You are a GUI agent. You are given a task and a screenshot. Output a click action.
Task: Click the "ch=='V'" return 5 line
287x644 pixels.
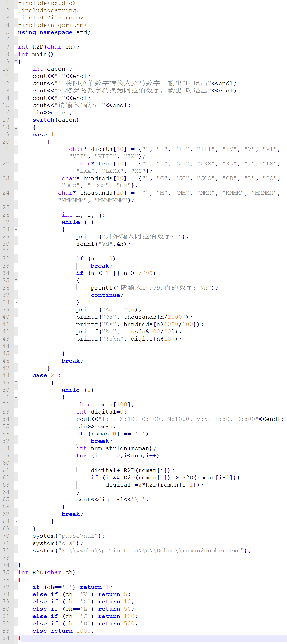point(81,595)
